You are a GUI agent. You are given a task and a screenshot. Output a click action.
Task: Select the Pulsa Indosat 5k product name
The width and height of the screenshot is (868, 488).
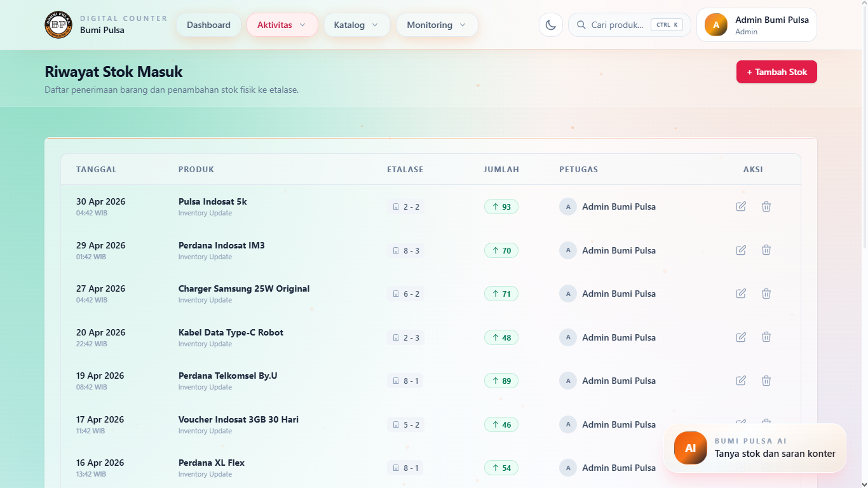(x=213, y=201)
